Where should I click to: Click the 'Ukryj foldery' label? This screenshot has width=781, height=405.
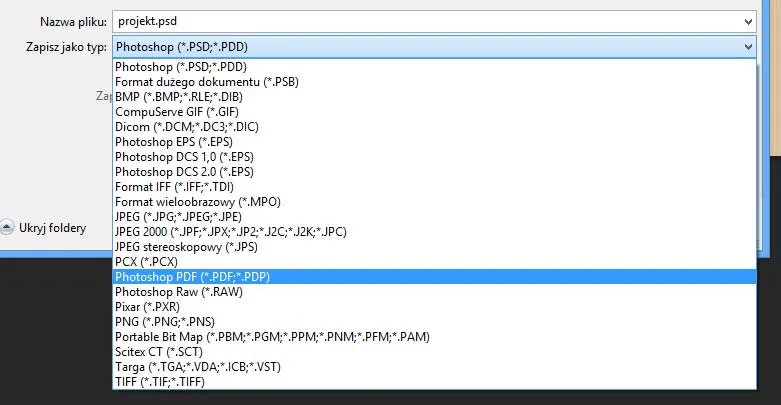pos(52,228)
